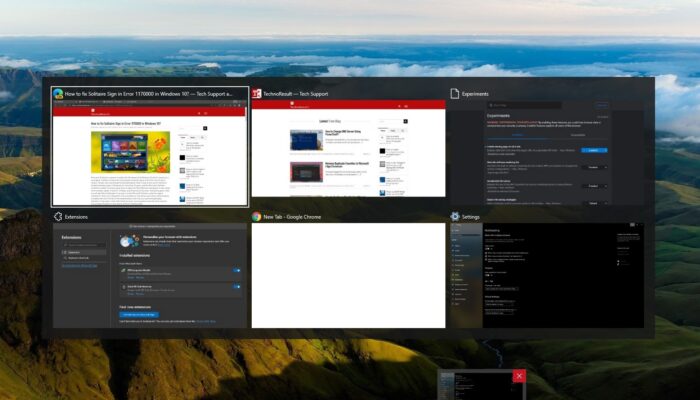Viewport: 700px width, 400px height.
Task: Click the Google Chrome icon for New Tab
Action: click(257, 216)
